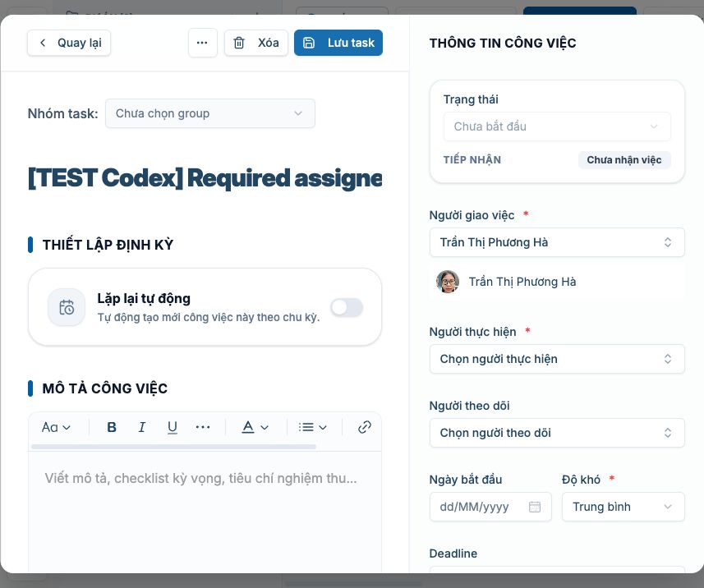Viewport: 704px width, 588px height.
Task: Click the floppy disk save icon
Action: tap(309, 43)
